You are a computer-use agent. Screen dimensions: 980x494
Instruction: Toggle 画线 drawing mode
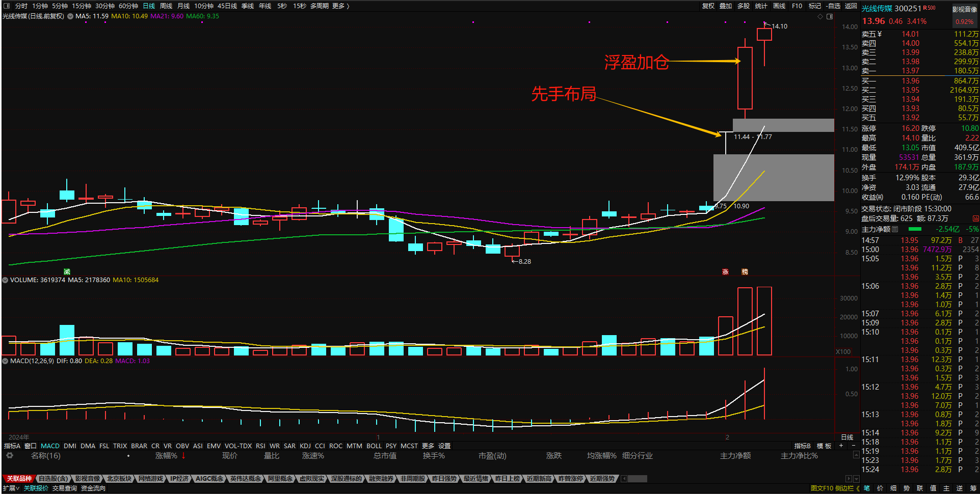[779, 6]
